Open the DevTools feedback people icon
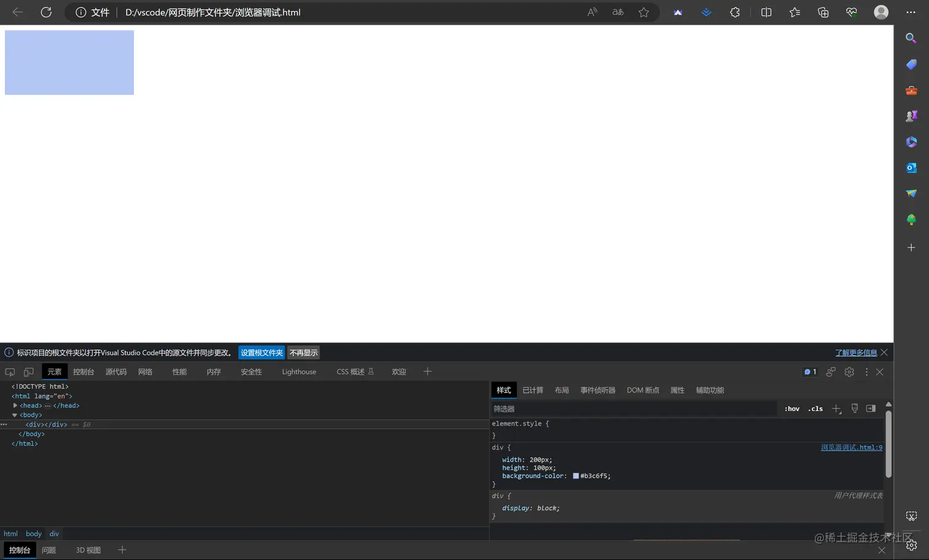Viewport: 929px width, 560px height. (x=831, y=372)
